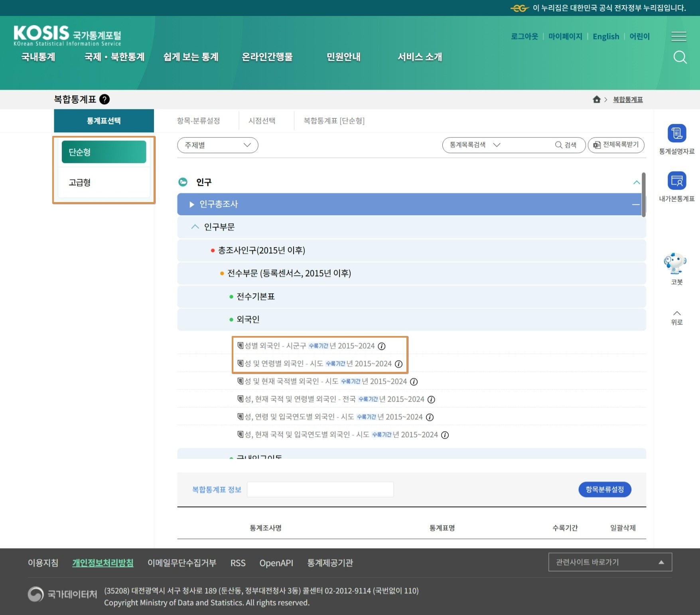Click the 복합통계표 정보 input field
The image size is (700, 615).
pos(320,489)
